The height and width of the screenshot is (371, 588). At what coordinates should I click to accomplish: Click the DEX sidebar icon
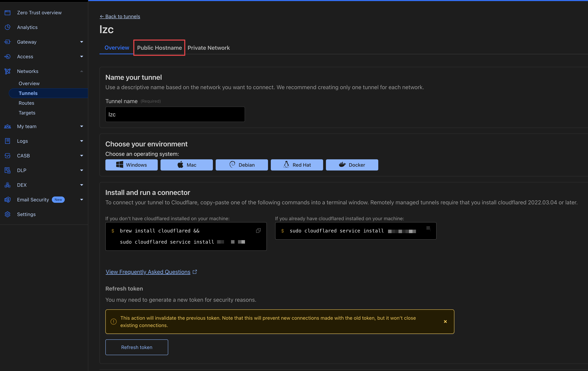(x=8, y=185)
